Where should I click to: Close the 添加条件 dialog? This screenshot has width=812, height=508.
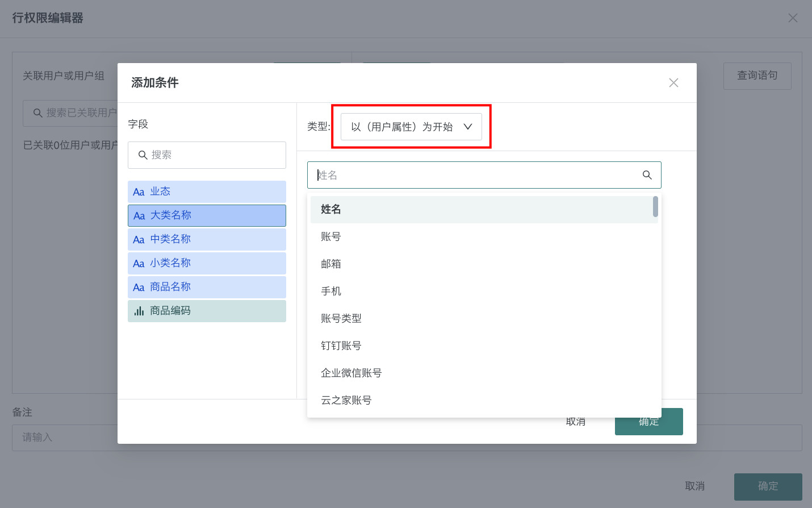click(x=673, y=83)
